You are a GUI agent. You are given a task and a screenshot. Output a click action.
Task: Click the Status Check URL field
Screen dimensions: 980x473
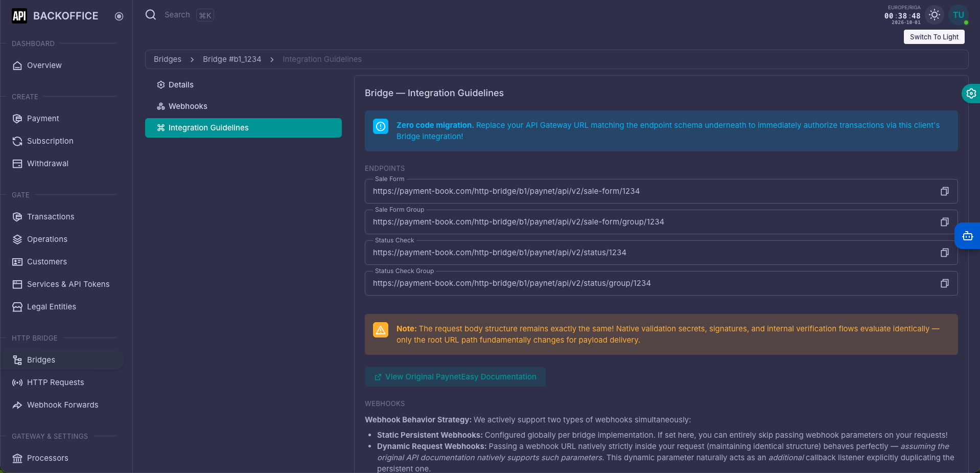pos(661,253)
